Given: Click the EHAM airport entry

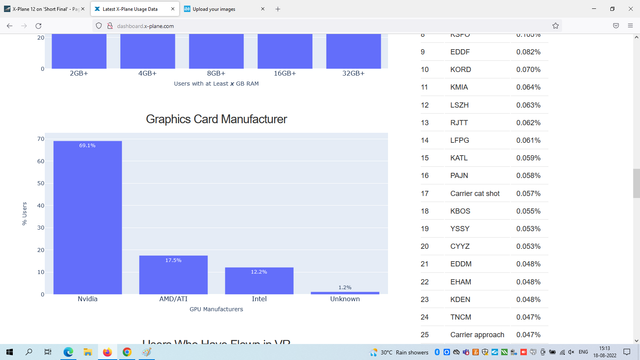Looking at the screenshot, I should tap(460, 282).
